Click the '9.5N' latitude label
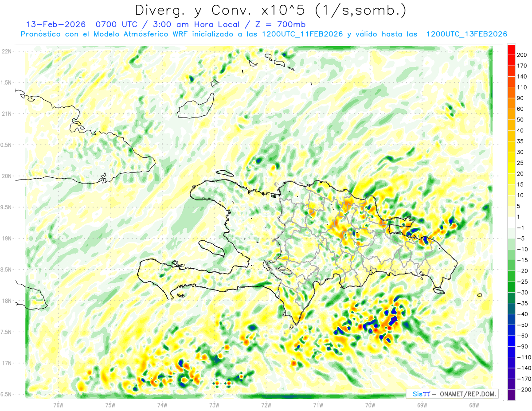 (7, 207)
